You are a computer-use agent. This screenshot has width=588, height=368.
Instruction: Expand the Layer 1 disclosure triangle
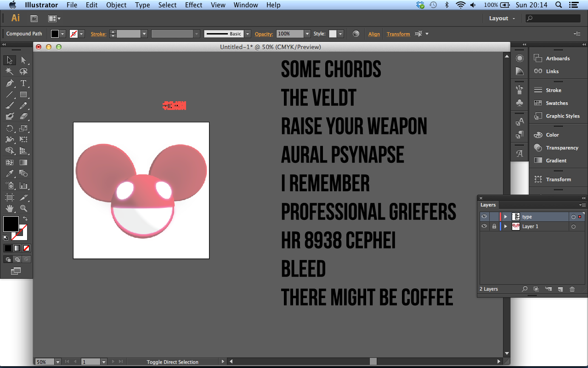[506, 226]
